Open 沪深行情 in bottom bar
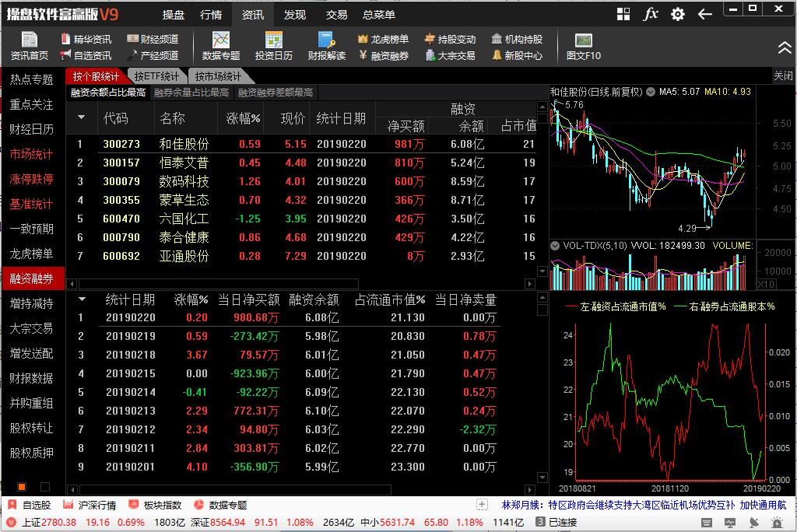The image size is (797, 532). 89,505
